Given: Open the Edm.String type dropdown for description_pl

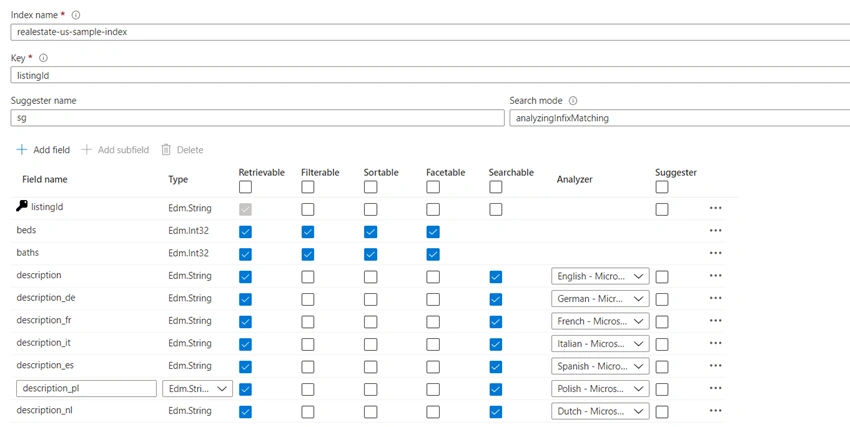Looking at the screenshot, I should click(x=197, y=389).
